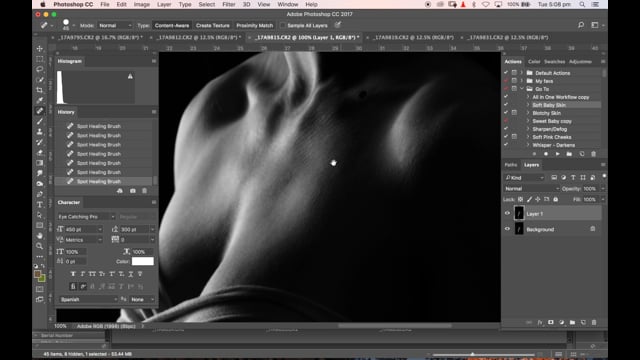Screen dimensions: 640x360
Task: Open healing brush Mode dropdown
Action: pos(115,25)
